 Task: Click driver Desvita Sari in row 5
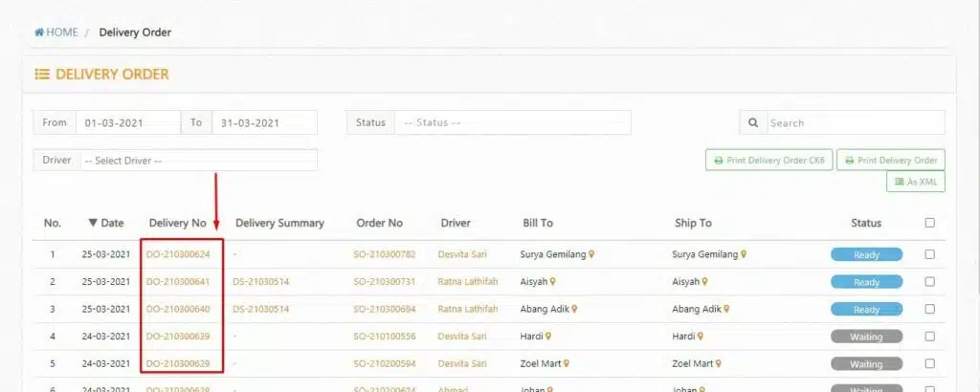coord(462,363)
